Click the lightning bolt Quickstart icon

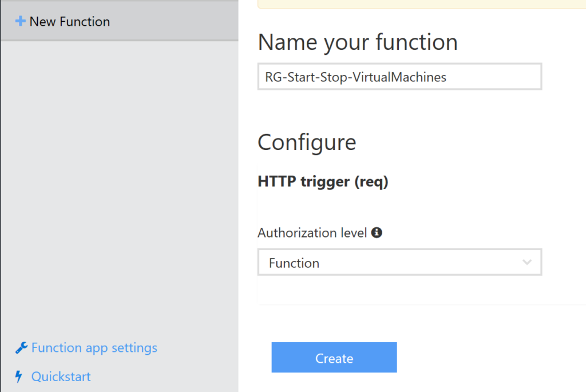19,377
